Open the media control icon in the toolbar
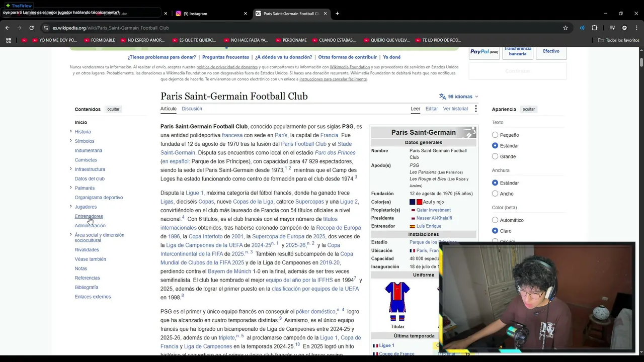Screen dimensions: 644x362 coord(612,28)
